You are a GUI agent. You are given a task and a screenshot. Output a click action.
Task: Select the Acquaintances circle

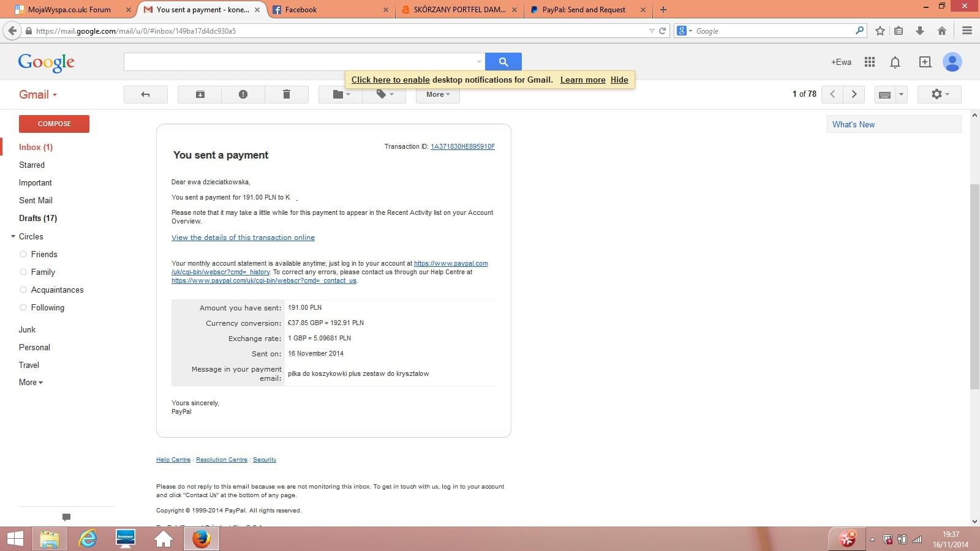click(x=58, y=290)
